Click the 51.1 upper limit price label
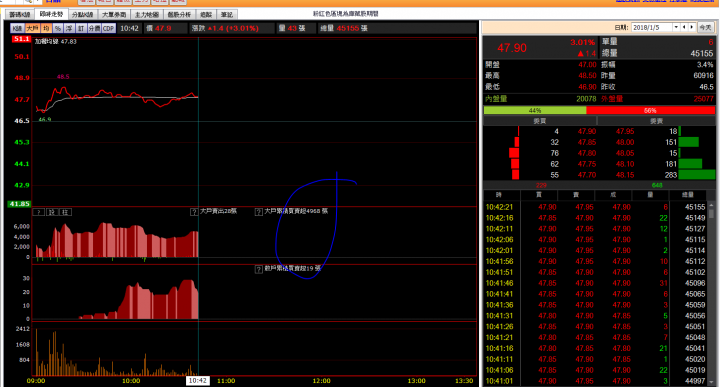720x387 pixels. tap(22, 39)
